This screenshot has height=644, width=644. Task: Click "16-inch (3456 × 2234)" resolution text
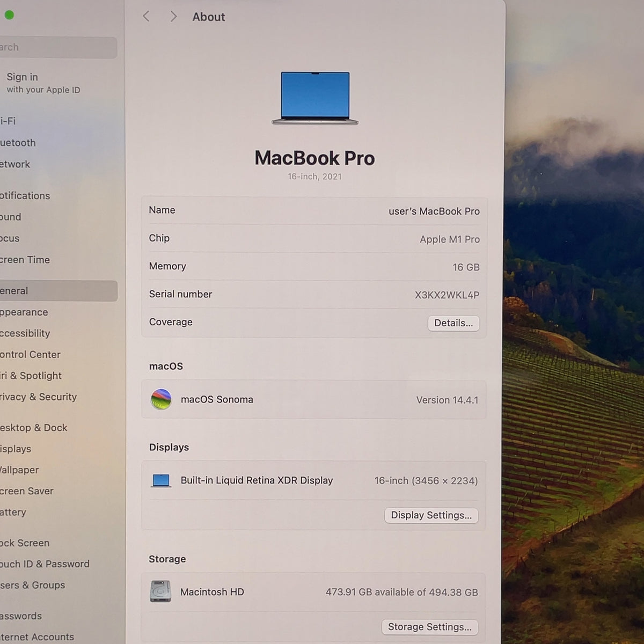pyautogui.click(x=426, y=481)
